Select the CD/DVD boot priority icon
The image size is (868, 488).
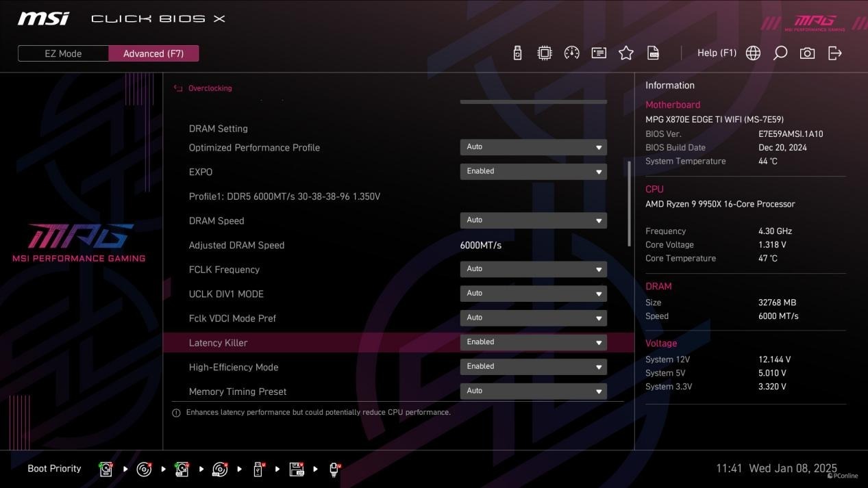pyautogui.click(x=144, y=469)
